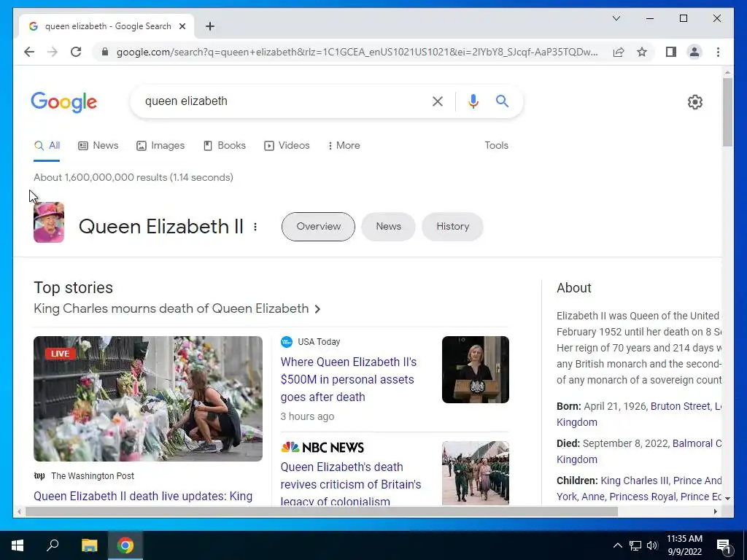Click the podium speaker thumbnail image
The image size is (747, 560).
coord(476,370)
